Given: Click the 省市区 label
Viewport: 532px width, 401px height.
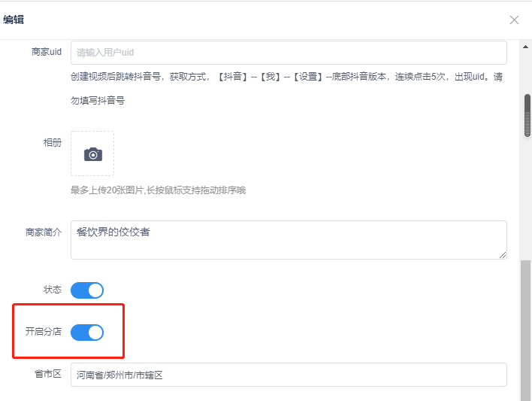Looking at the screenshot, I should pyautogui.click(x=47, y=374).
